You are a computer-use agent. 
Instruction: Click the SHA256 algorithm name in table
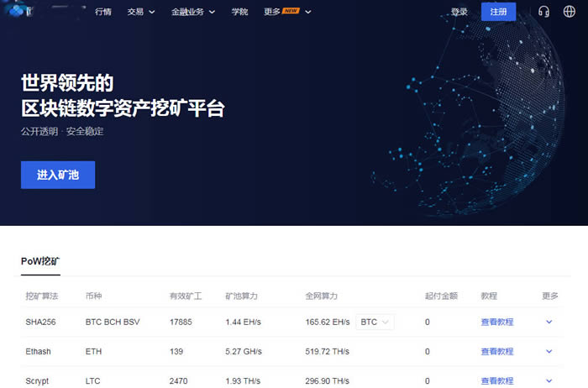click(40, 322)
